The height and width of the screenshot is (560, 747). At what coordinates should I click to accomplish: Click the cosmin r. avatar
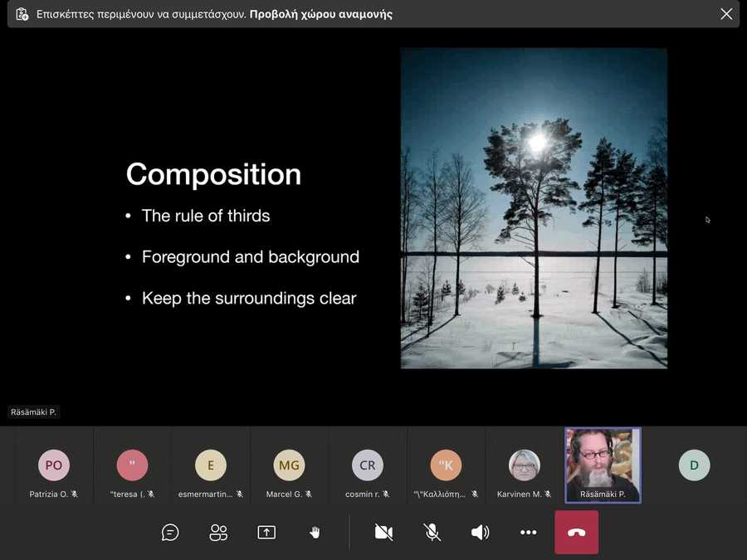pos(368,465)
